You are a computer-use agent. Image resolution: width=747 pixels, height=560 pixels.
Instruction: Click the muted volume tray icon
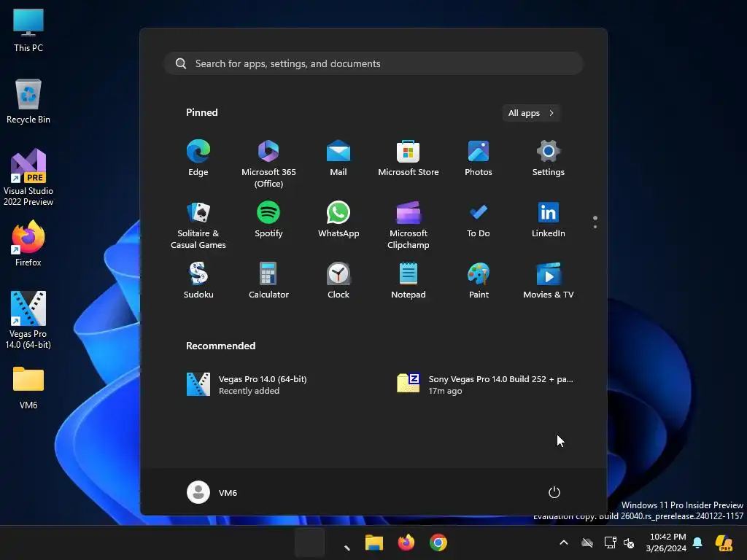[x=629, y=542]
